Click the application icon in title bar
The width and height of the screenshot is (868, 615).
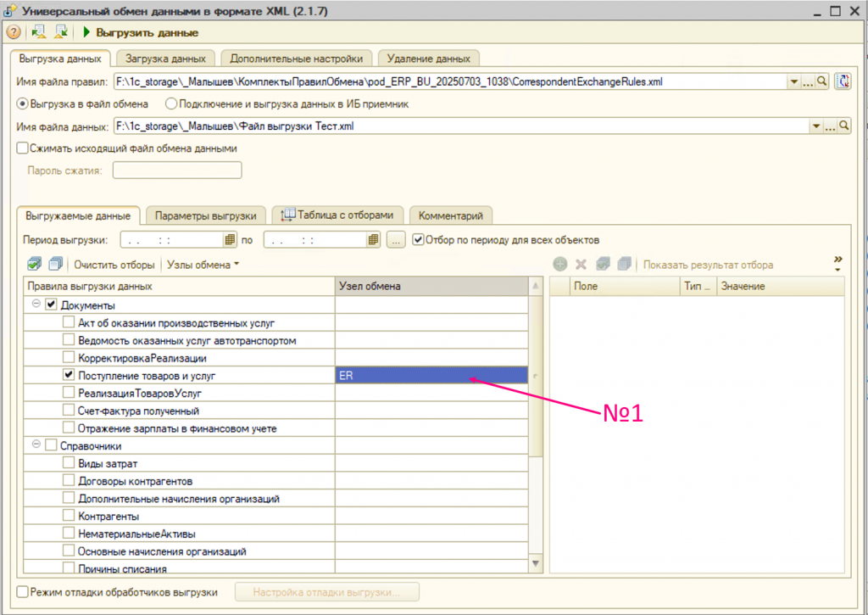click(x=9, y=10)
